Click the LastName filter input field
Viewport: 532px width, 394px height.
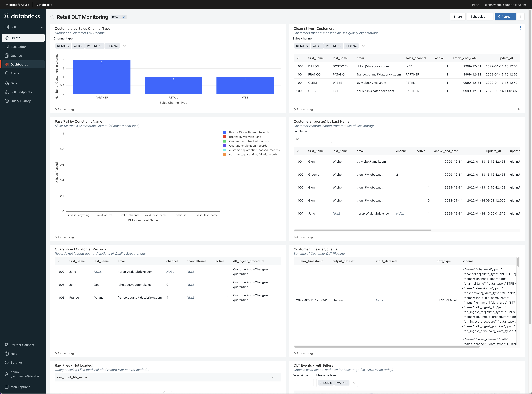[x=312, y=139]
